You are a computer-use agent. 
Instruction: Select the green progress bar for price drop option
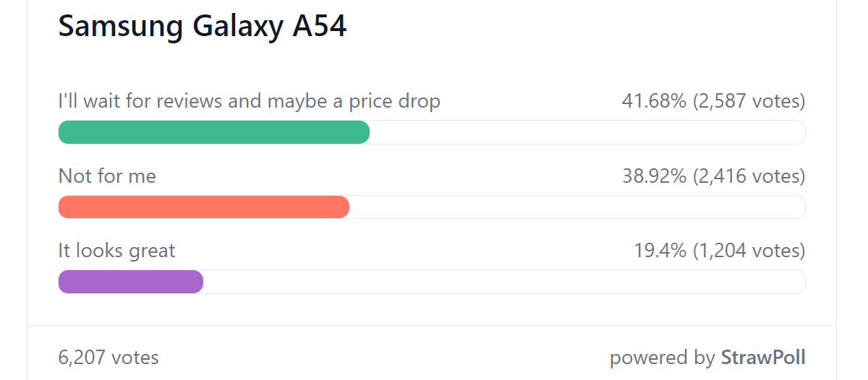click(214, 132)
